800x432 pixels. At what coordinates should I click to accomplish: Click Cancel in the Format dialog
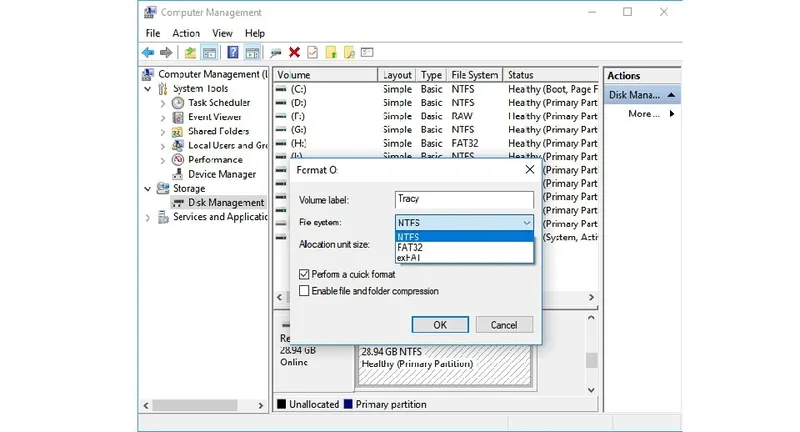504,325
